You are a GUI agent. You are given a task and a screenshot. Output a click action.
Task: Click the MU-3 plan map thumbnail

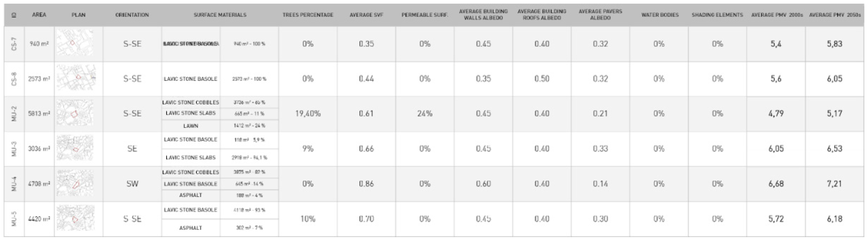point(75,148)
